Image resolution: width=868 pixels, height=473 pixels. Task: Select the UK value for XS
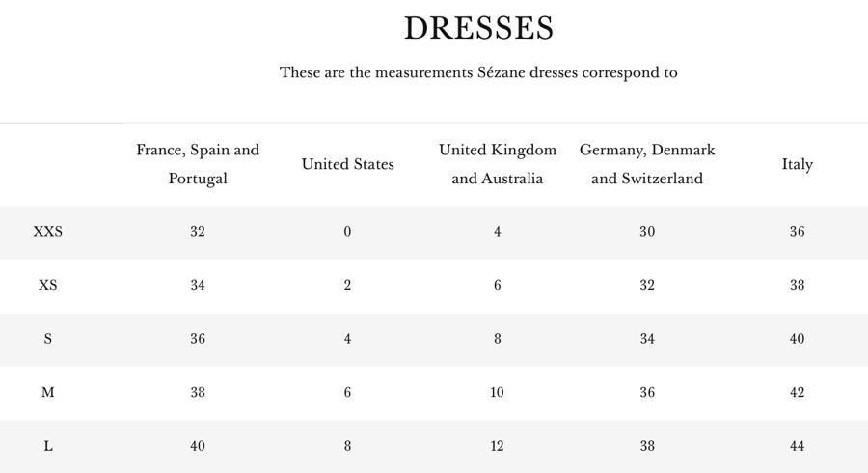[x=498, y=286]
